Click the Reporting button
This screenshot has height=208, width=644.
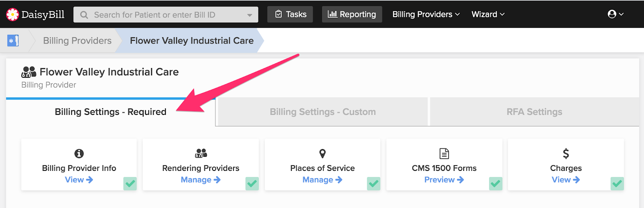pyautogui.click(x=352, y=15)
